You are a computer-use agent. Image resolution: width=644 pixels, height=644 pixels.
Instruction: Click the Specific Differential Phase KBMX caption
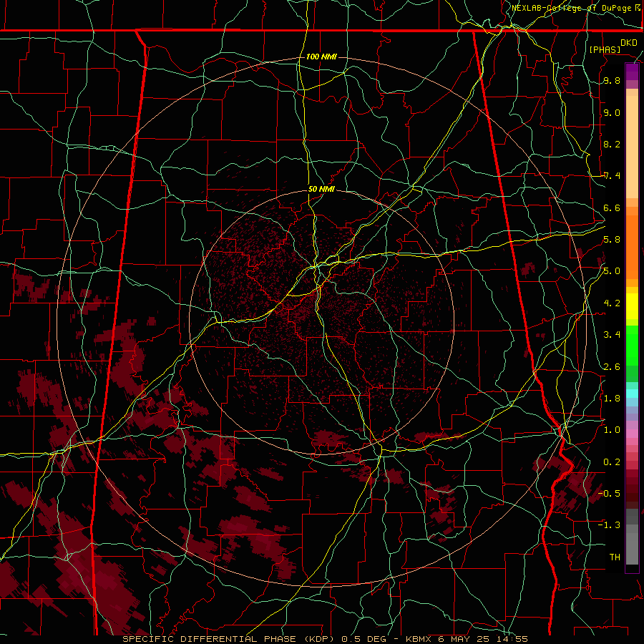tap(325, 639)
